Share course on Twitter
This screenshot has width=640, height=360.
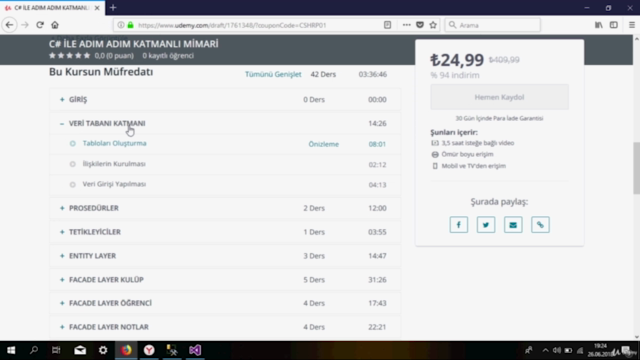(486, 224)
